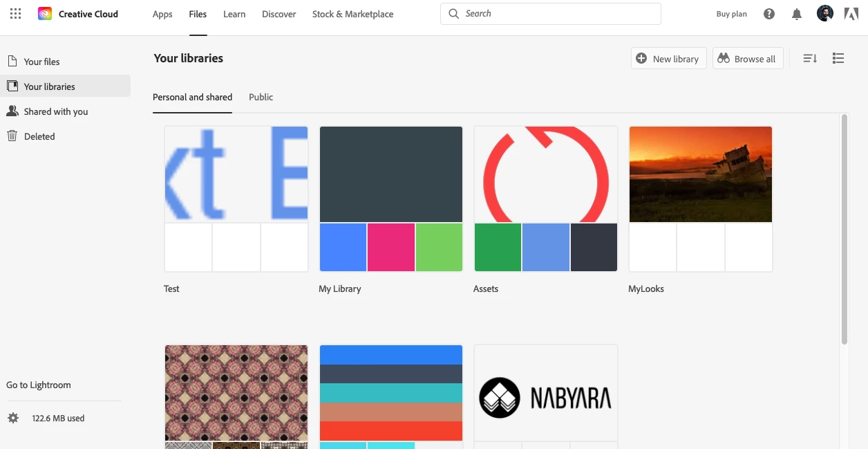Open the help question mark icon

769,14
